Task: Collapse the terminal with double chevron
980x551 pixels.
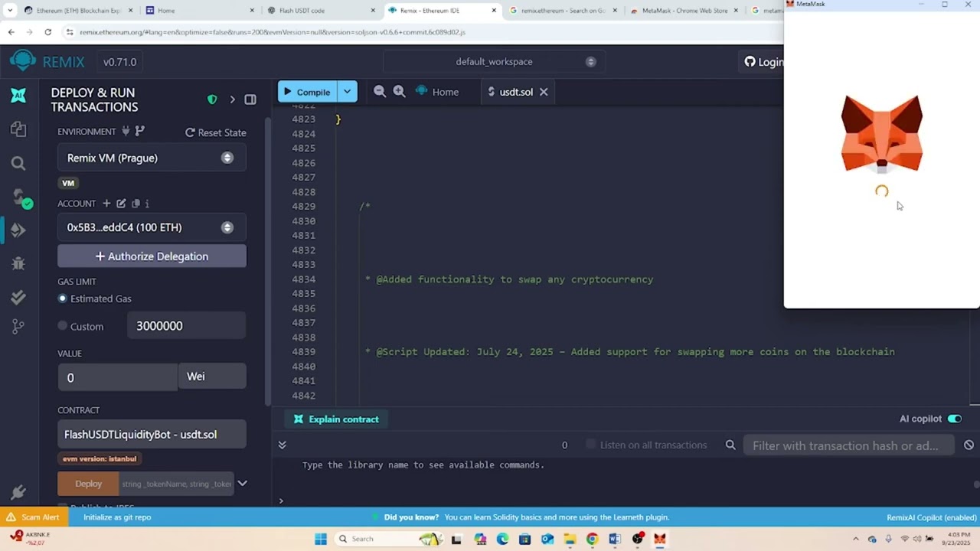Action: [282, 445]
